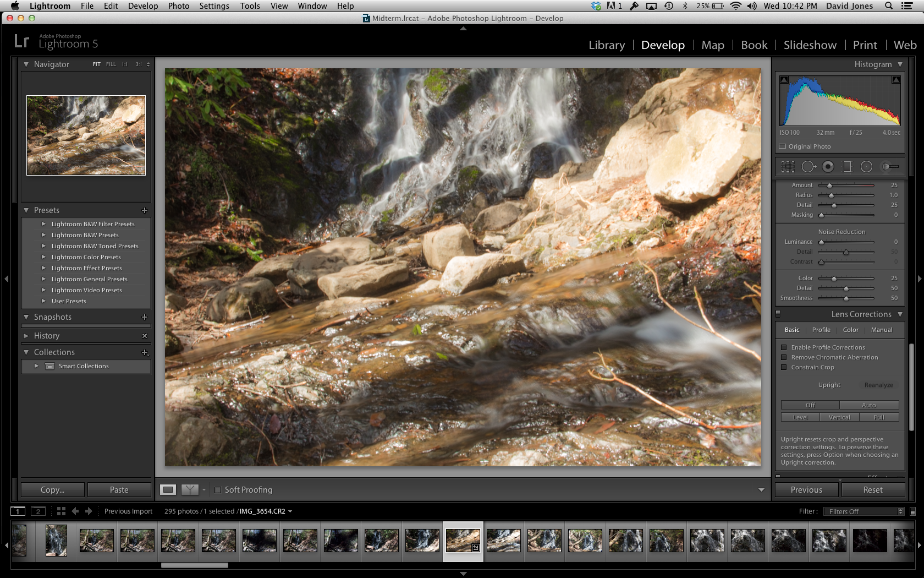The image size is (924, 578).
Task: Check Enable Profile Corrections
Action: 784,347
